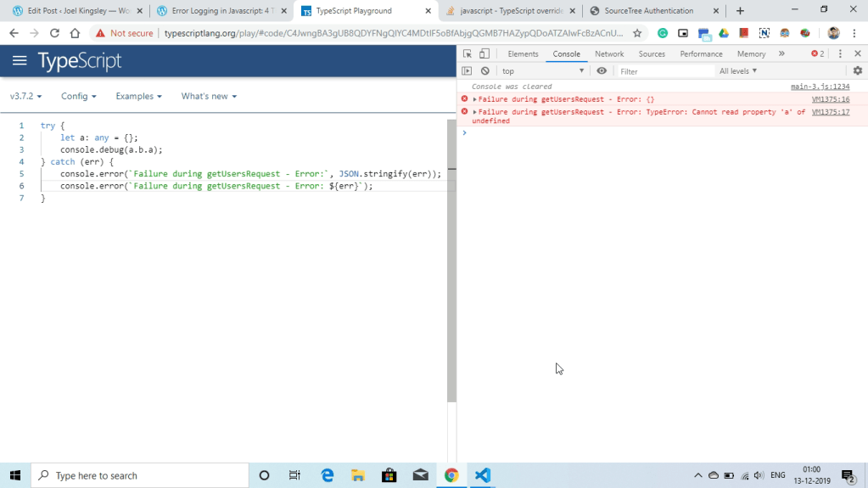Image resolution: width=868 pixels, height=488 pixels.
Task: Open the main-3.js:1234 source link
Action: tap(820, 87)
